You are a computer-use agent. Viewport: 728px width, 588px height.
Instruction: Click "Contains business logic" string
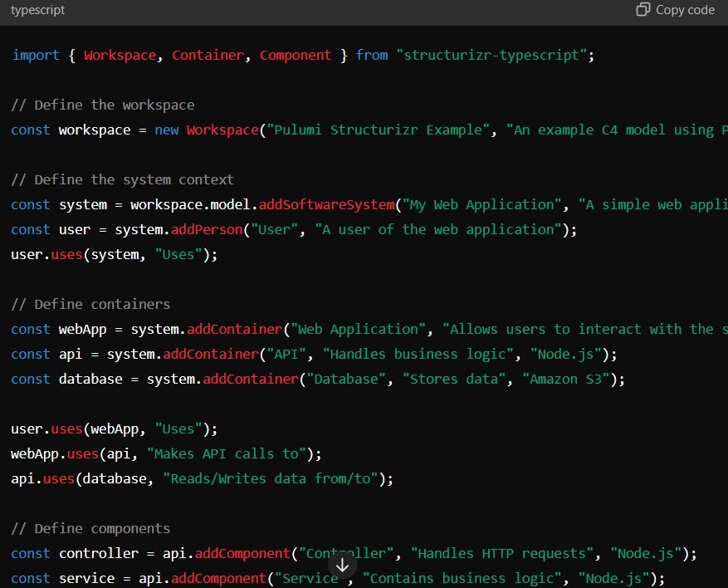tap(462, 579)
